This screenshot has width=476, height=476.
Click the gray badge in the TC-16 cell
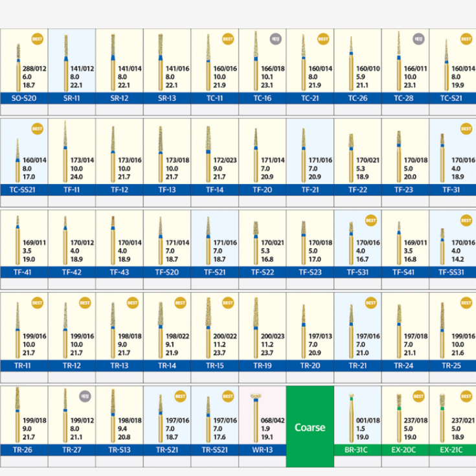[275, 39]
